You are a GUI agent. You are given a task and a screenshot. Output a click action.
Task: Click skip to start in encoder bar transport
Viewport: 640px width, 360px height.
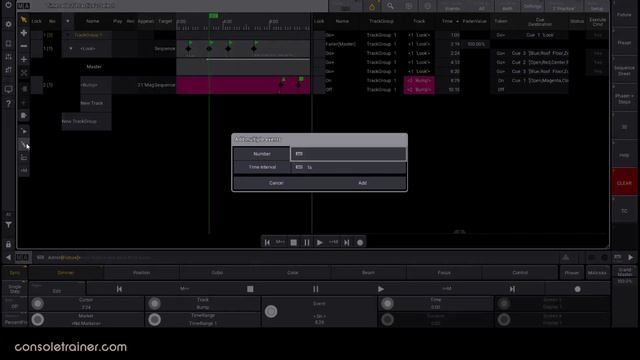pyautogui.click(x=119, y=289)
